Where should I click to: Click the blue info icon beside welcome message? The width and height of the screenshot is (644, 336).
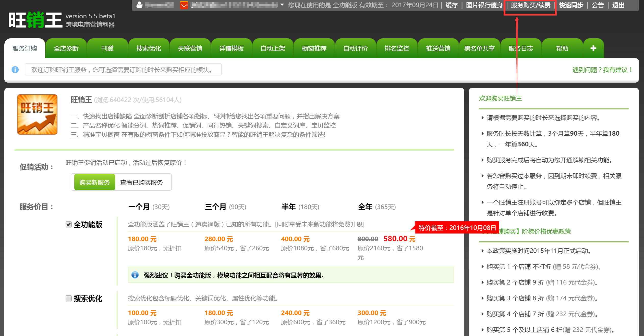coord(15,70)
